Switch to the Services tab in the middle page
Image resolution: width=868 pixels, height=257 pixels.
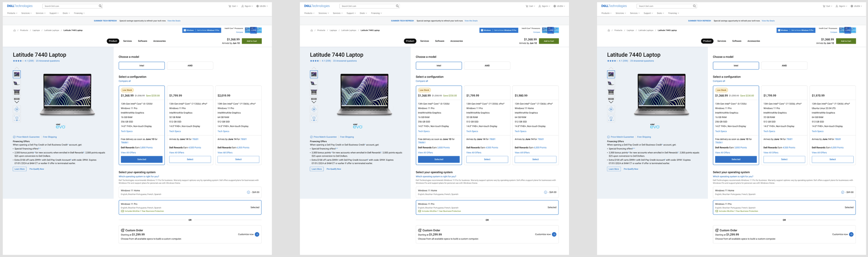click(424, 41)
